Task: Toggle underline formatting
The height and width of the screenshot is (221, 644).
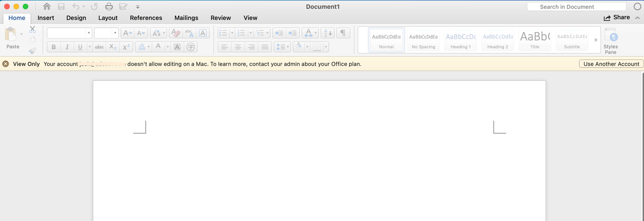Action: 80,47
